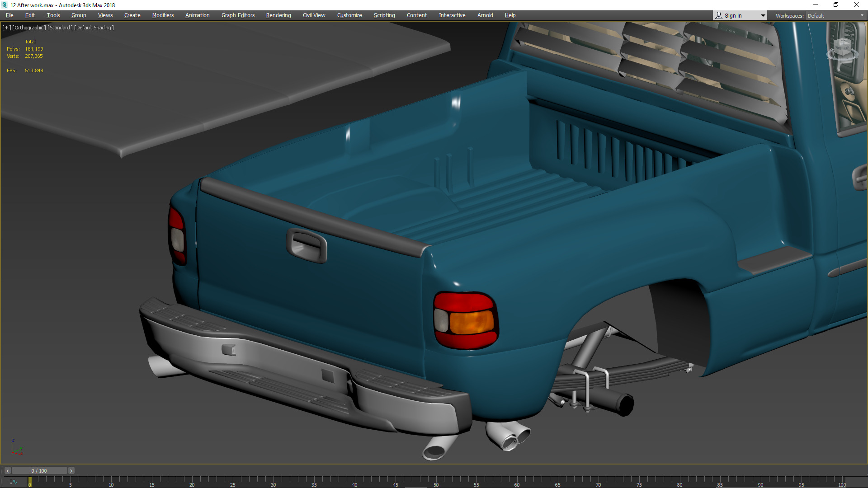Open the Workspaces Default dropdown
The image size is (868, 488).
click(835, 15)
